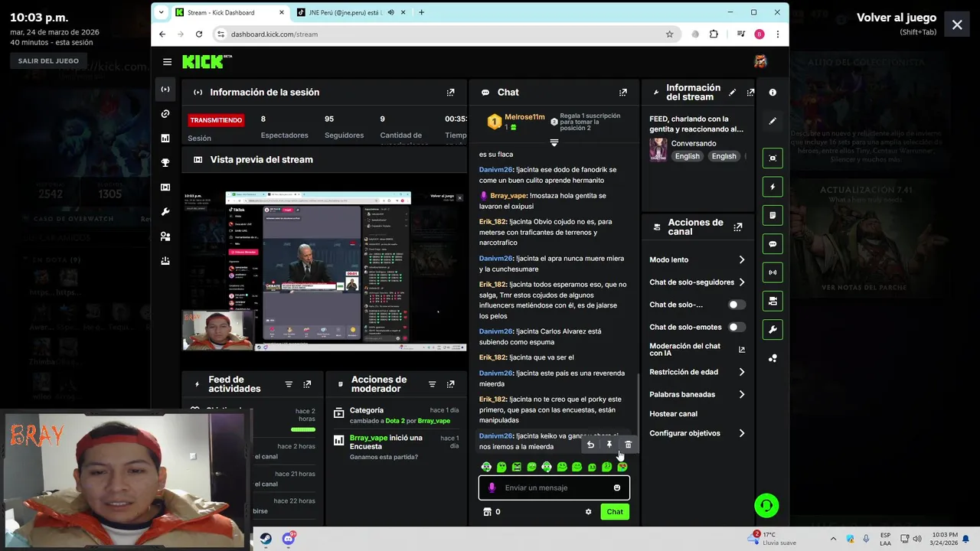Pop out the Acciones de moderador panel
The height and width of the screenshot is (551, 980).
click(450, 384)
